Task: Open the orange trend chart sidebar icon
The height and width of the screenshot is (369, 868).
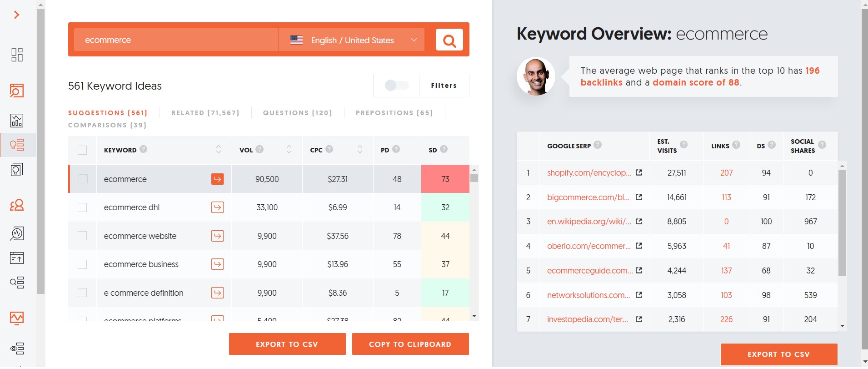Action: coord(17,318)
